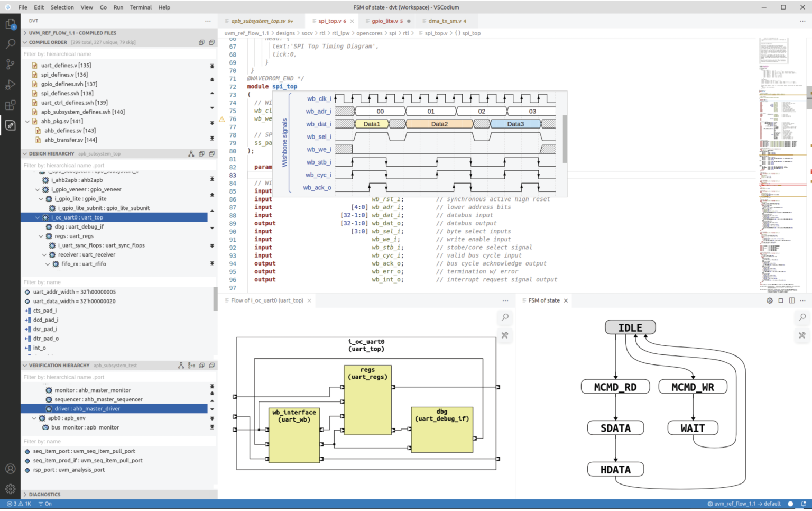Open the Terminal menu

(x=141, y=7)
